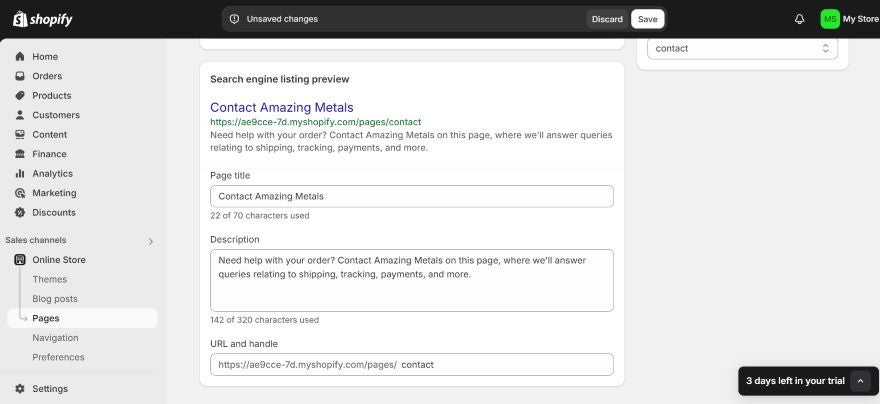
Task: Click 'Search engine listing preview' heading
Action: 279,79
